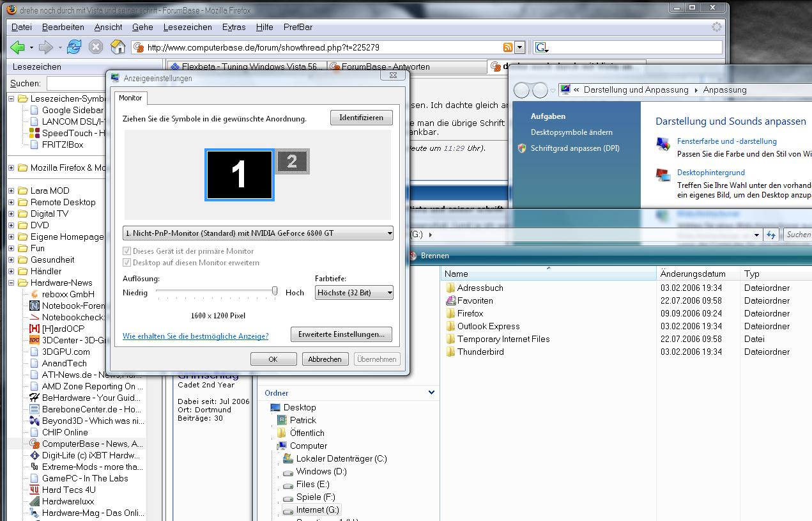Open the 3DCenter bookmark
Image resolution: width=812 pixels, height=521 pixels.
(67, 340)
